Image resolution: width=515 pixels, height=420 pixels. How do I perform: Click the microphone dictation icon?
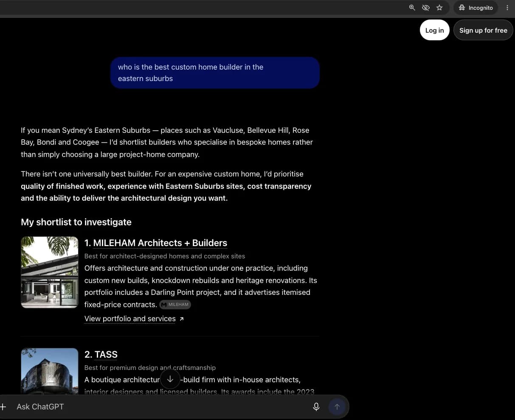pos(316,407)
